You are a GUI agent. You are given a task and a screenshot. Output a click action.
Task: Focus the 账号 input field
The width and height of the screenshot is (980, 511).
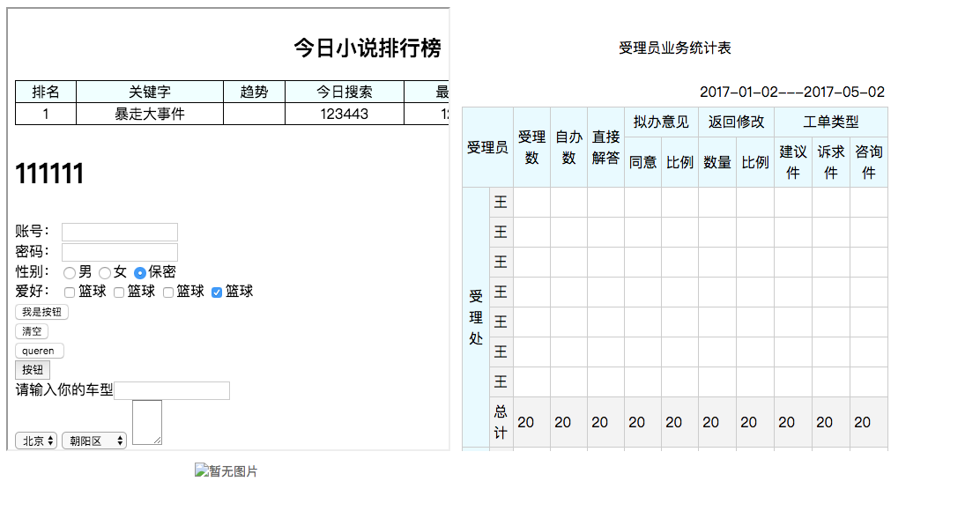tap(119, 232)
